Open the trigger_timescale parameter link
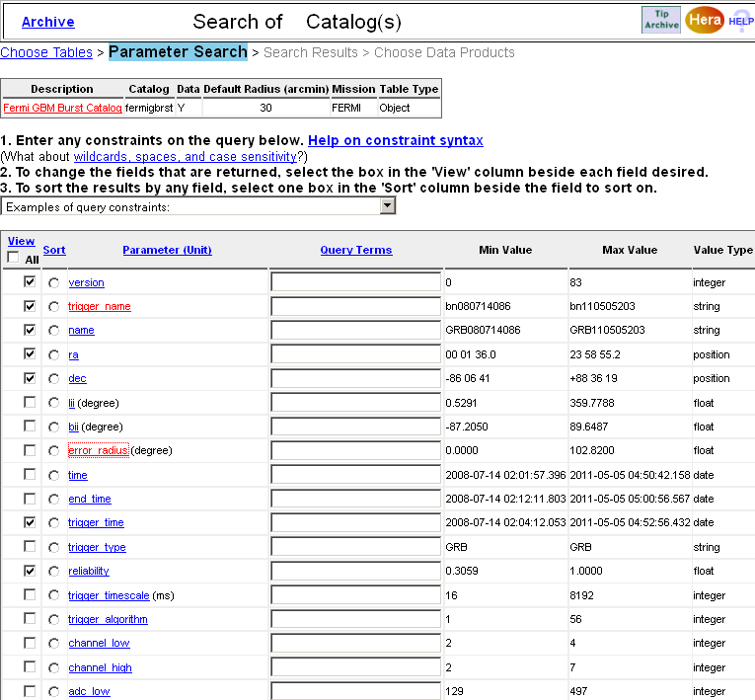 pyautogui.click(x=109, y=595)
